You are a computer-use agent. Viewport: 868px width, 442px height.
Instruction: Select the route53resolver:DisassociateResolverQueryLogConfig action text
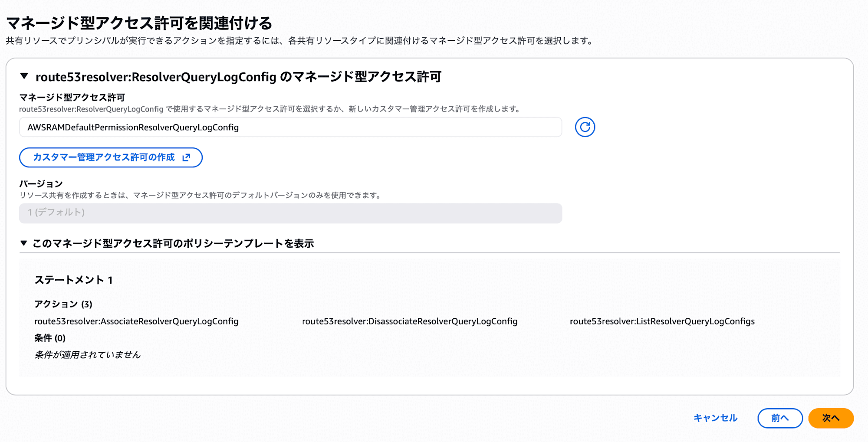pyautogui.click(x=410, y=321)
